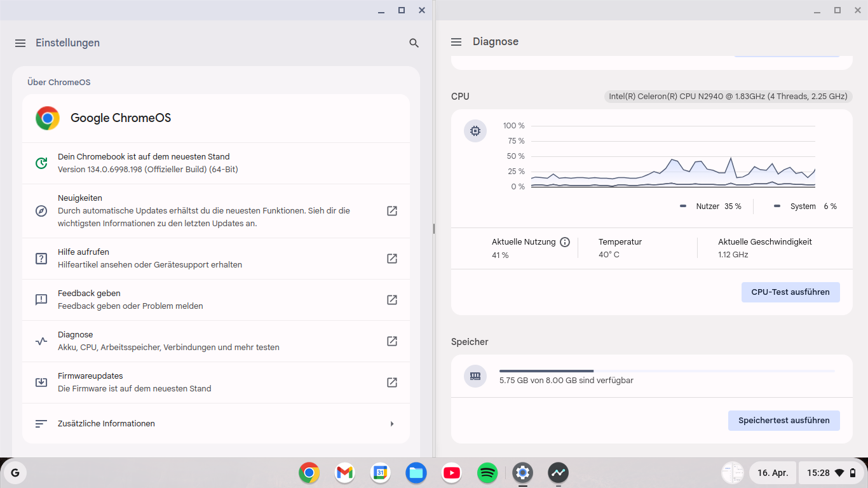Open the Feedback geben row
This screenshot has height=488, width=868.
click(216, 300)
